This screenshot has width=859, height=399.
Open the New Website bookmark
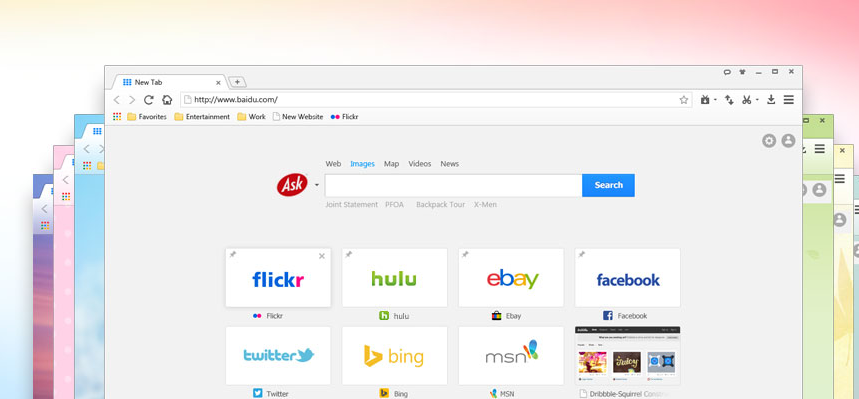pyautogui.click(x=298, y=117)
